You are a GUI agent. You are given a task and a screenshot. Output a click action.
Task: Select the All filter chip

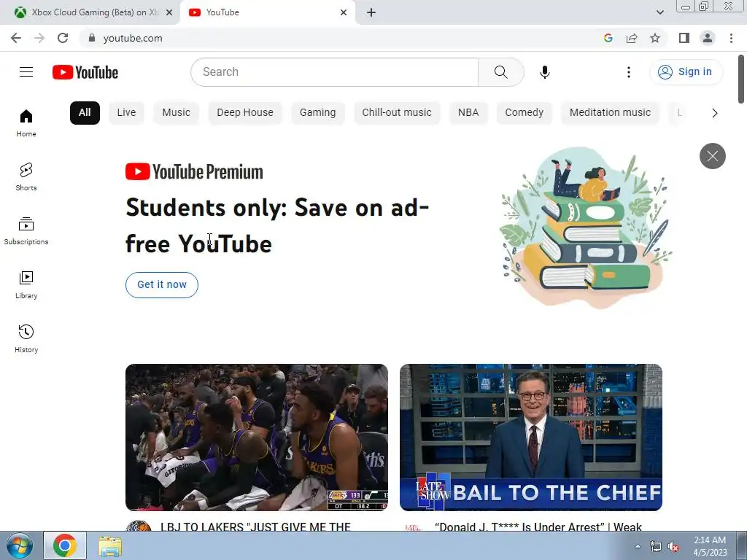coord(85,113)
